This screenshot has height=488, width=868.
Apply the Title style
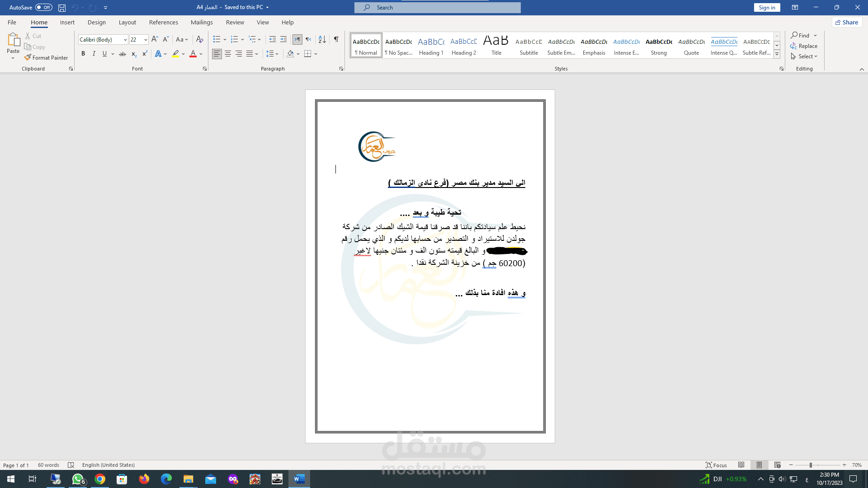click(496, 45)
